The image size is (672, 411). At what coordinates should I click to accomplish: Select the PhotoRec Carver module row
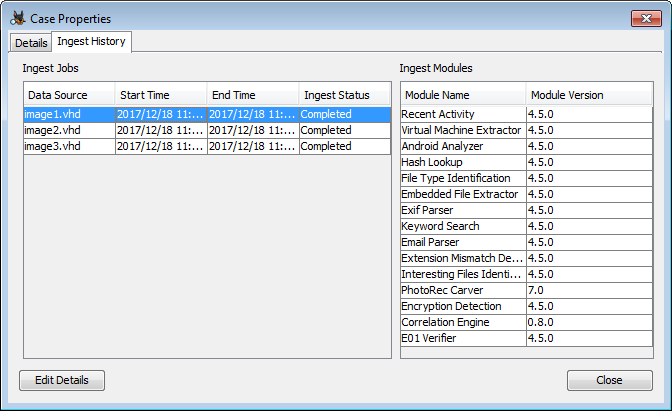coord(527,290)
